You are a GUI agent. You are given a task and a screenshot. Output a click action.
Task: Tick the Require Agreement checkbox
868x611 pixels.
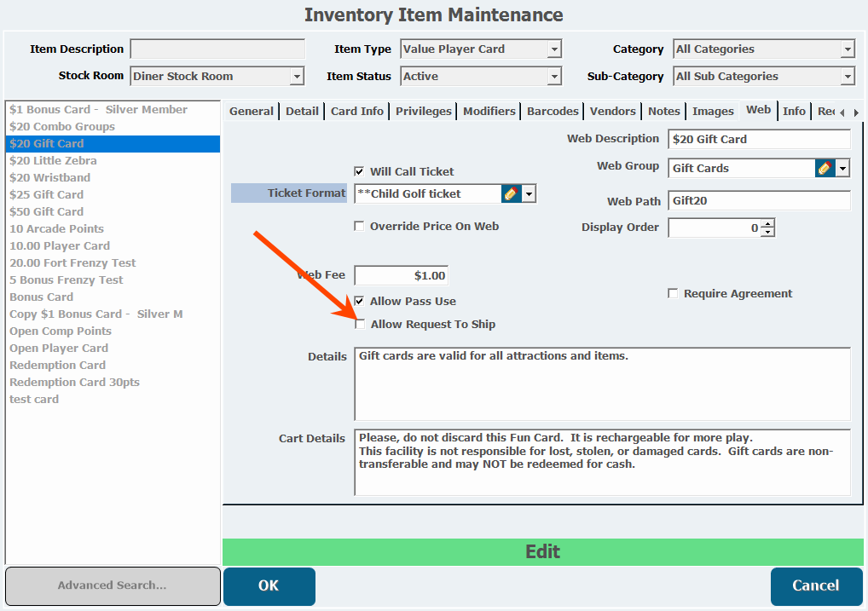click(x=674, y=293)
